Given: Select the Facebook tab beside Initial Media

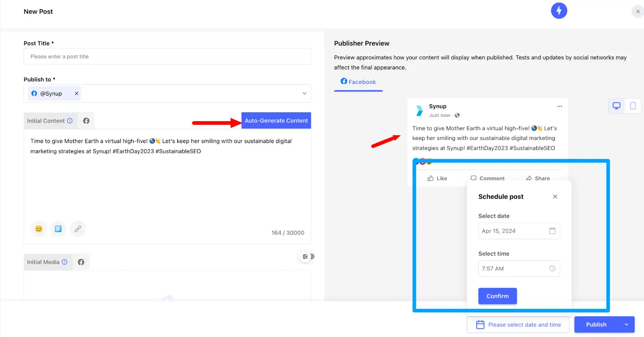Looking at the screenshot, I should pos(81,262).
